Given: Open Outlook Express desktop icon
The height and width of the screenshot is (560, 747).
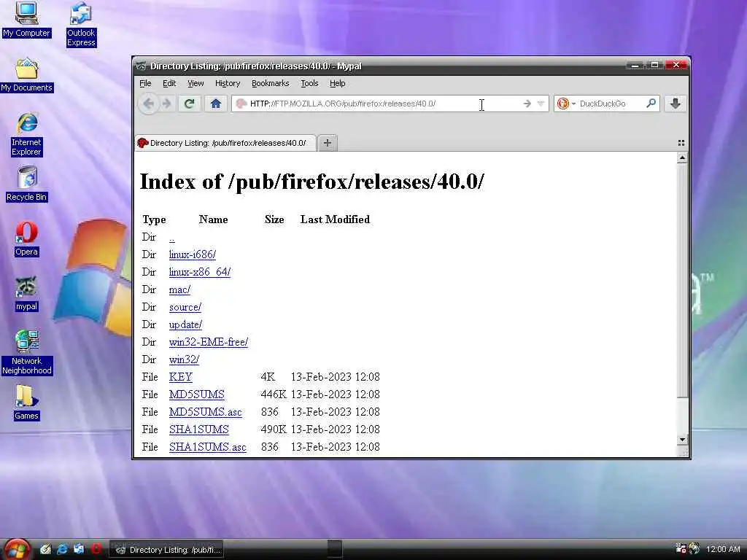Looking at the screenshot, I should coord(81,24).
